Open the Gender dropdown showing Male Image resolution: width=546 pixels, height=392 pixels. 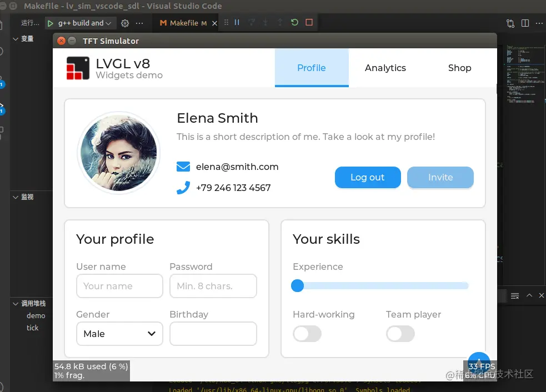pyautogui.click(x=119, y=334)
